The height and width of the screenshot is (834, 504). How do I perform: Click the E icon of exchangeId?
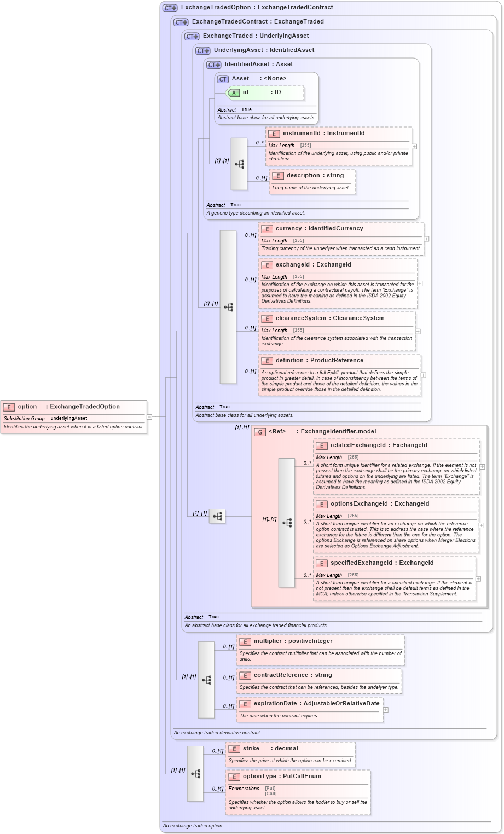click(x=267, y=265)
